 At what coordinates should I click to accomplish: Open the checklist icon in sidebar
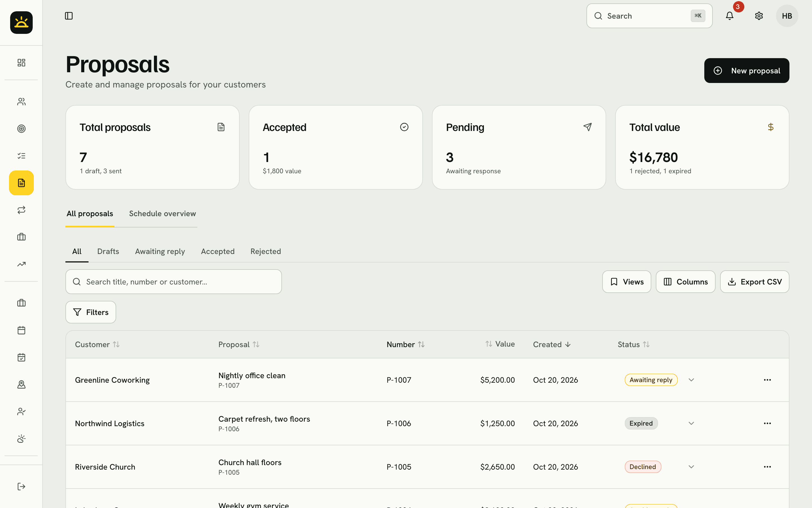[x=21, y=156]
